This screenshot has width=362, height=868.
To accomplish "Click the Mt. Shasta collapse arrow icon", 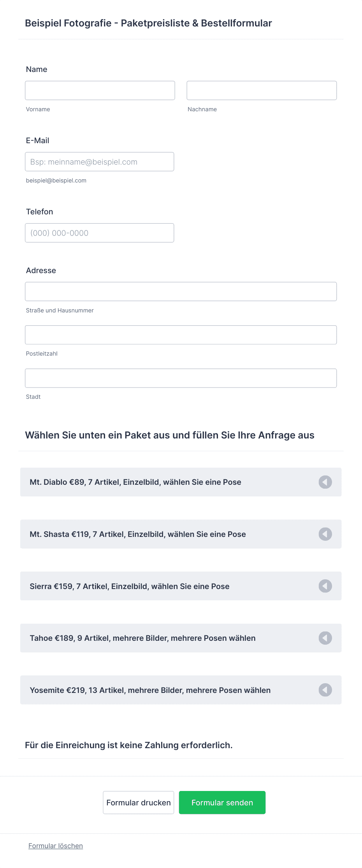I will (325, 534).
